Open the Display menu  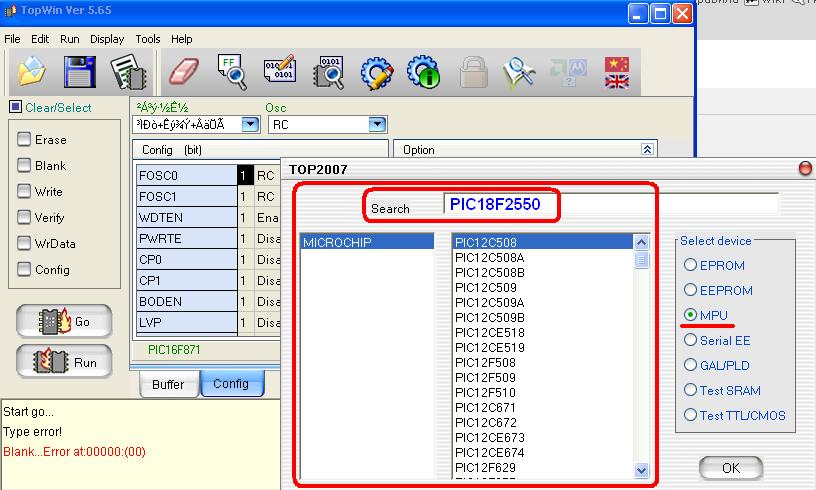point(107,39)
